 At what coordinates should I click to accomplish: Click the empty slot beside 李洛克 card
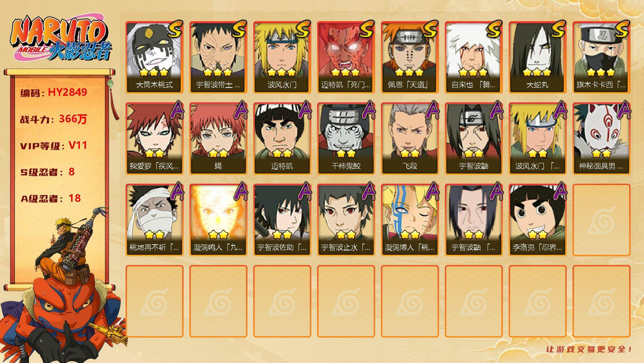click(601, 220)
